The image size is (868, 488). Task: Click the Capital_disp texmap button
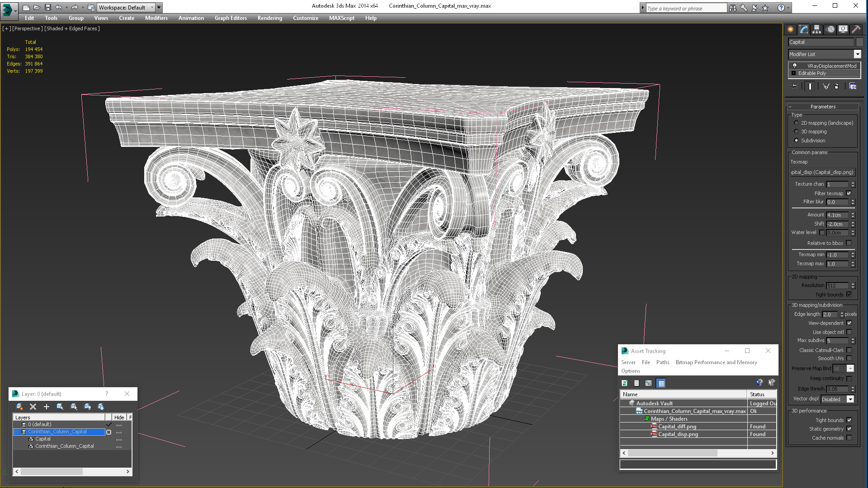(x=822, y=172)
